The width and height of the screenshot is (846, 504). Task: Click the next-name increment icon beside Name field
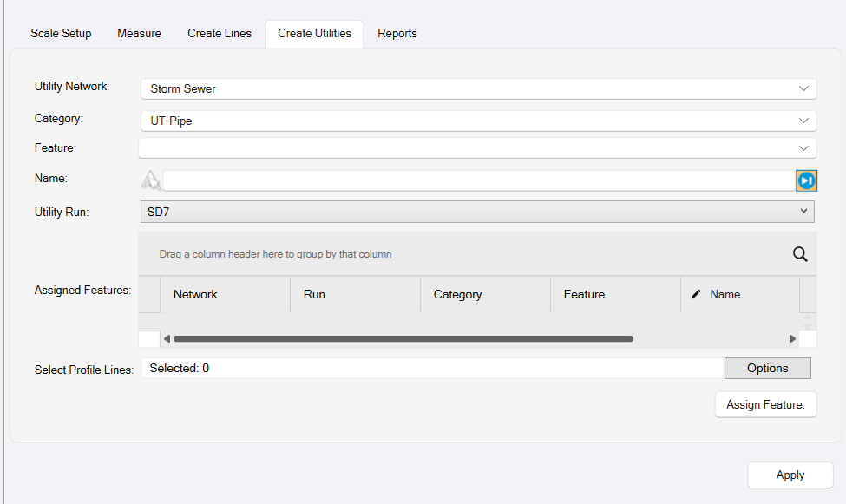[x=806, y=180]
